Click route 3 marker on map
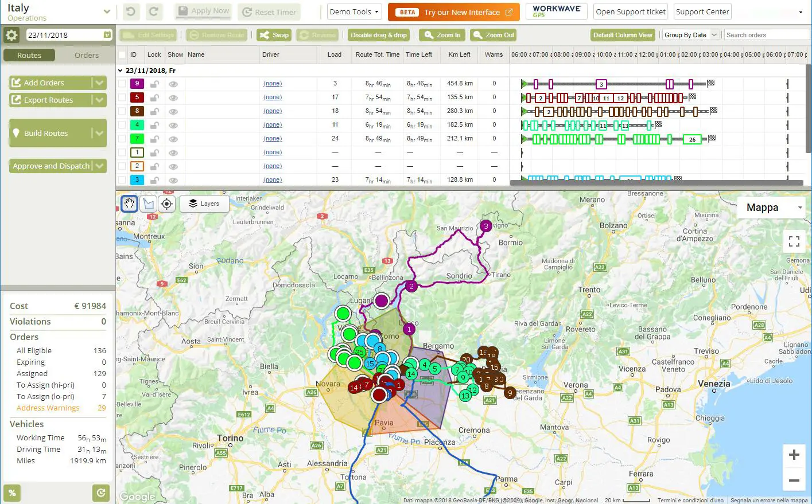The height and width of the screenshot is (504, 812). click(486, 226)
